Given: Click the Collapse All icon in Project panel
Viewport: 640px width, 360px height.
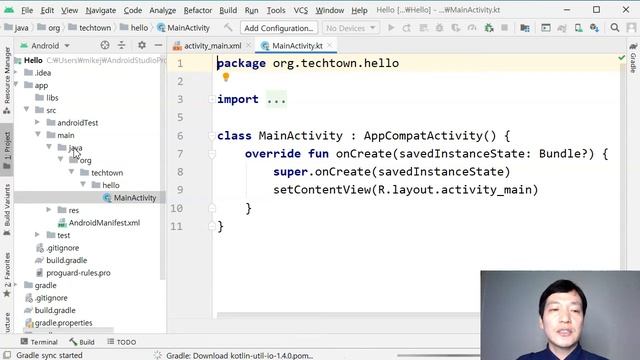Looking at the screenshot, I should (122, 45).
